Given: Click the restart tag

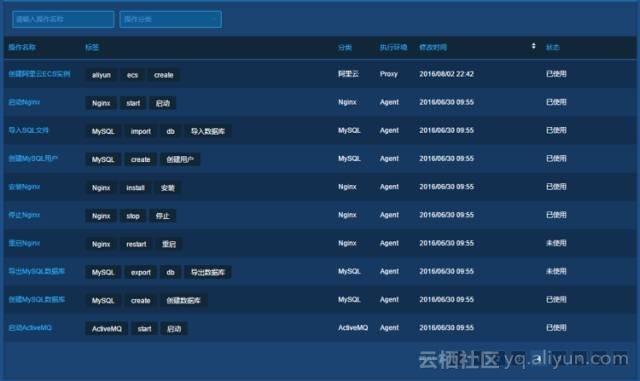Looking at the screenshot, I should pos(136,244).
